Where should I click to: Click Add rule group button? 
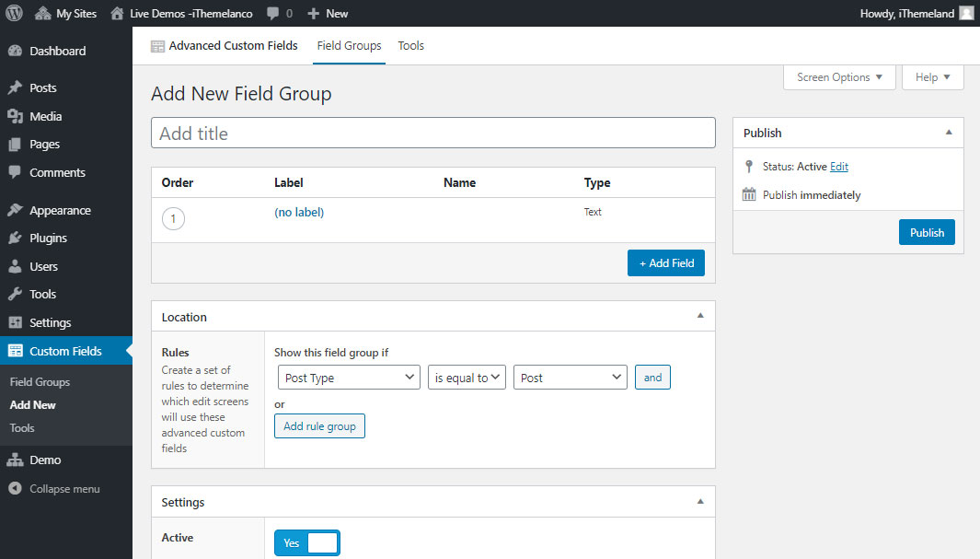(x=319, y=426)
